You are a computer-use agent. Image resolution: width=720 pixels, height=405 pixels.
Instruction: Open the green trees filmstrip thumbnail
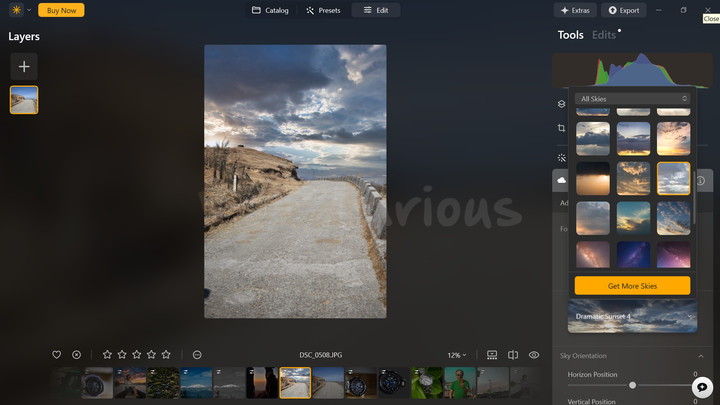pos(163,382)
